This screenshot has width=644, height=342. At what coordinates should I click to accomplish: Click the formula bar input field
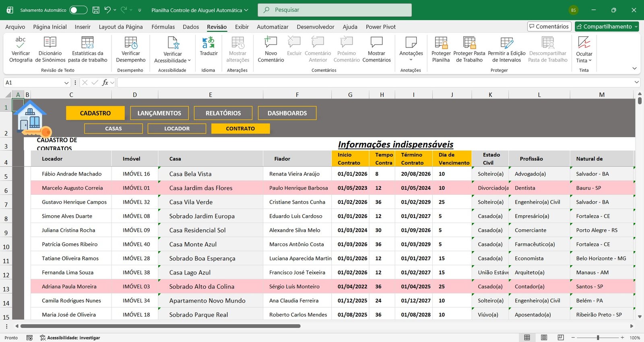[x=374, y=82]
